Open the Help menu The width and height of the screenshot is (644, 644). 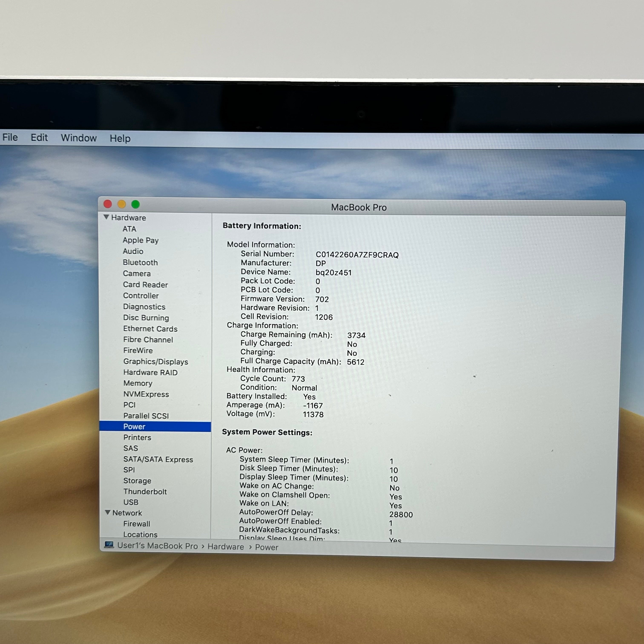tap(120, 138)
